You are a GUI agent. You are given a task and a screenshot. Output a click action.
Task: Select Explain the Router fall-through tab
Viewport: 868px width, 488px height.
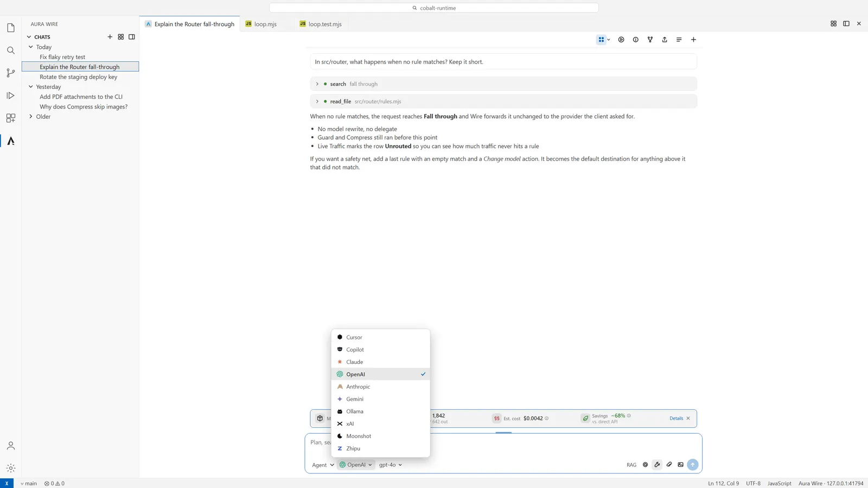[x=189, y=24]
